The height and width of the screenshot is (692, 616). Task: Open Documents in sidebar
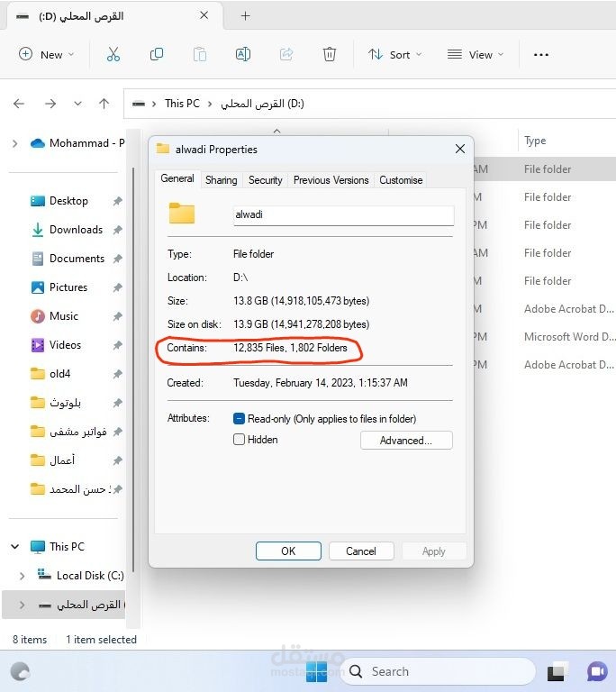pyautogui.click(x=77, y=259)
